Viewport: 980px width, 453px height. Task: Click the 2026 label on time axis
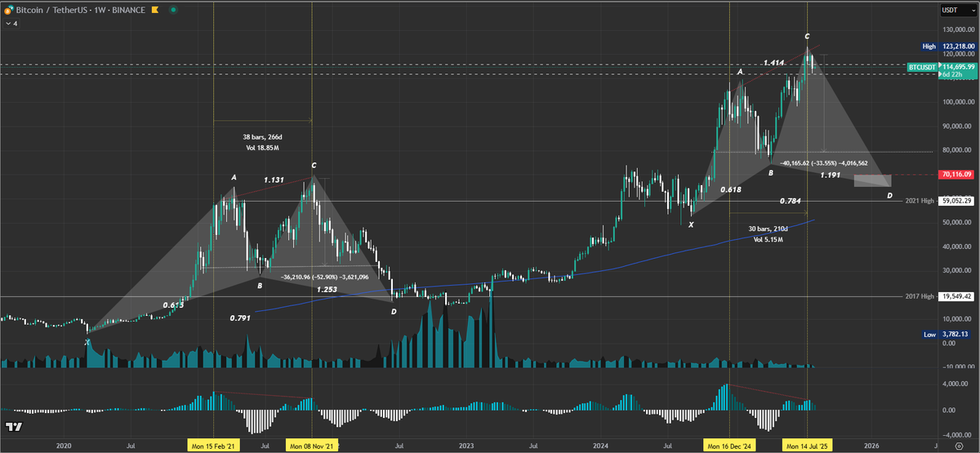click(871, 446)
